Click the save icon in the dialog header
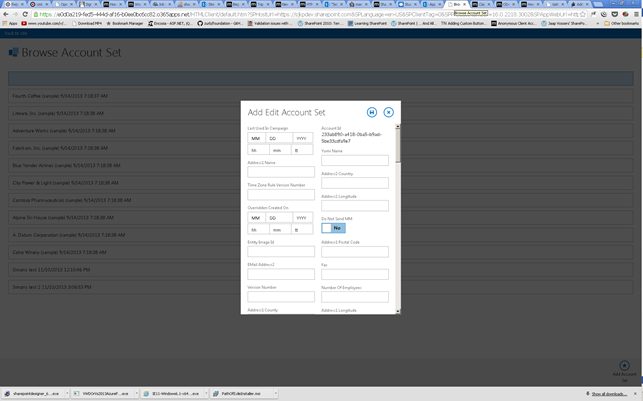 tap(372, 112)
